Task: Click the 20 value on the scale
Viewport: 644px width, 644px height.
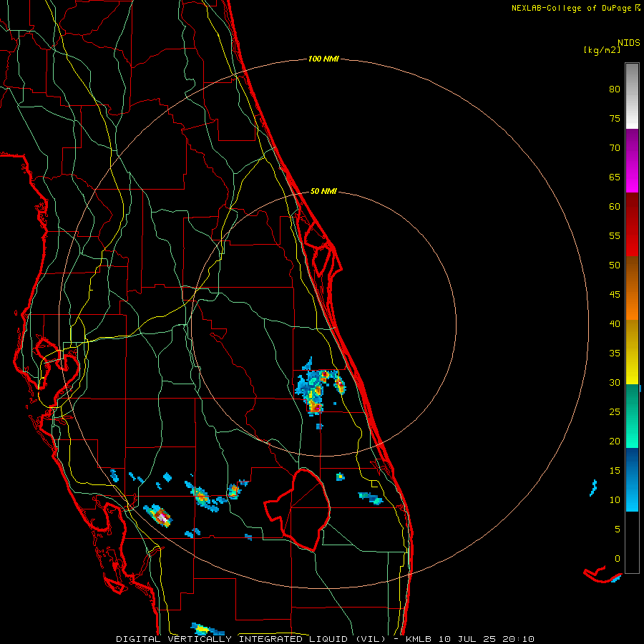Action: click(x=615, y=441)
